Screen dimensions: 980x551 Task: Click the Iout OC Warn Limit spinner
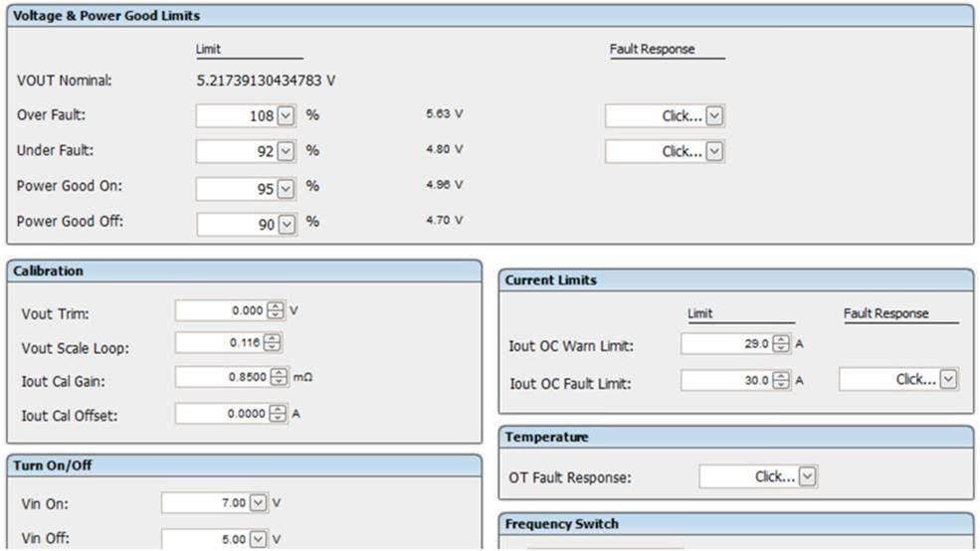tap(782, 344)
